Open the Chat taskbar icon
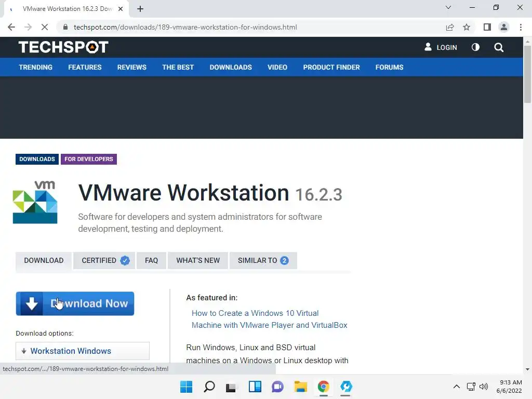The width and height of the screenshot is (532, 399). coord(277,387)
